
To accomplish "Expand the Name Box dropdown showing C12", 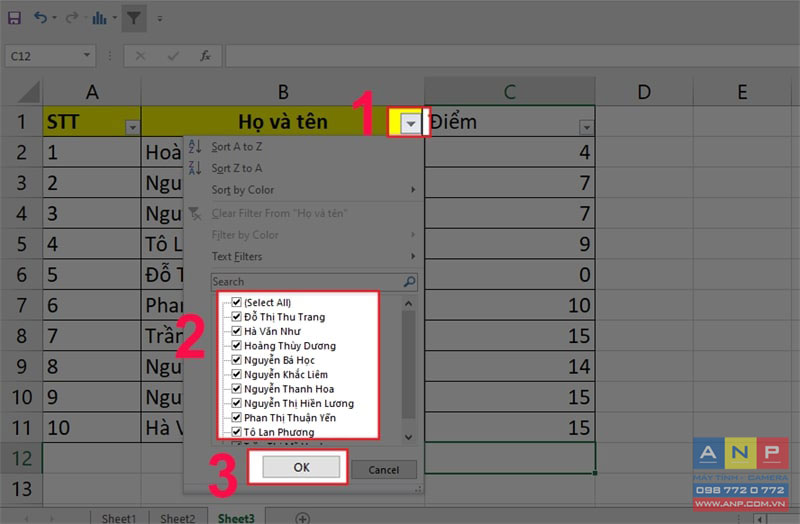I will point(87,55).
